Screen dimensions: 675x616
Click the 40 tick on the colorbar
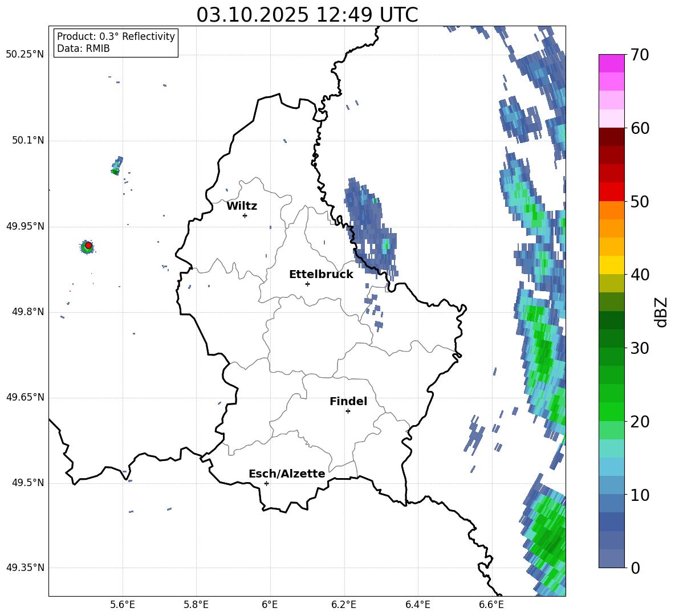point(640,275)
